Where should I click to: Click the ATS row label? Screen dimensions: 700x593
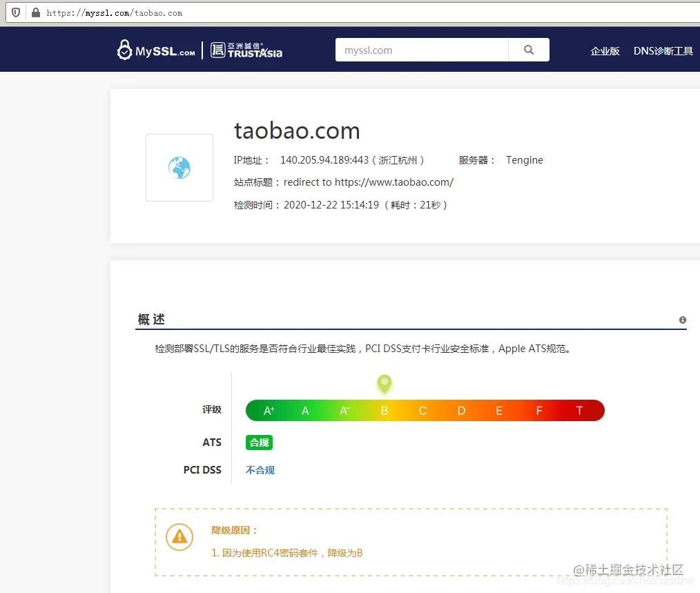click(212, 442)
